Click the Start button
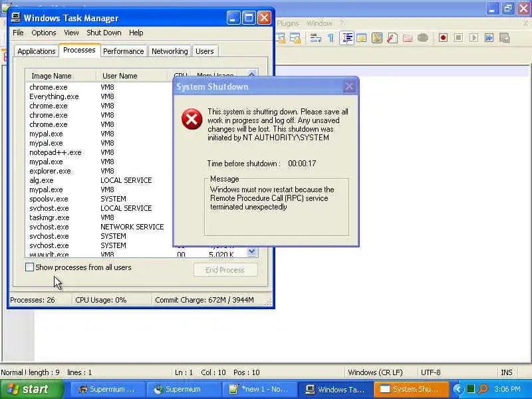Screen dimensions: 532x399 click(x=31, y=389)
